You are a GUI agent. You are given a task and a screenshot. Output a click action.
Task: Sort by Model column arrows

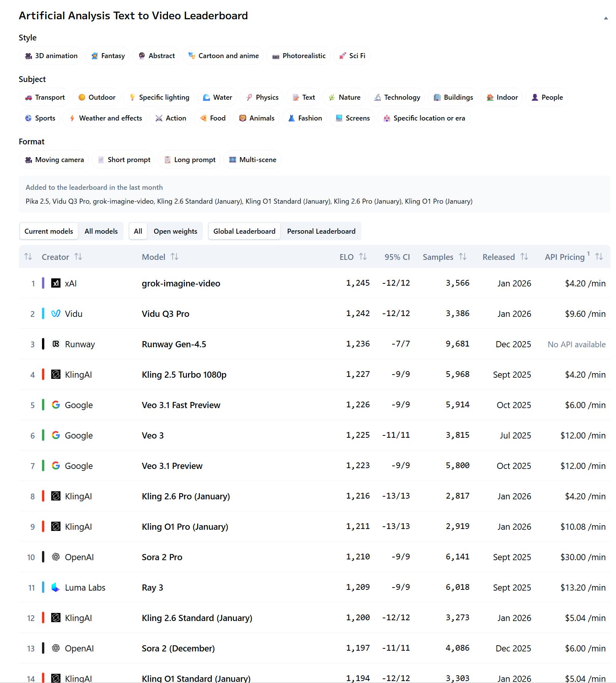coord(175,256)
